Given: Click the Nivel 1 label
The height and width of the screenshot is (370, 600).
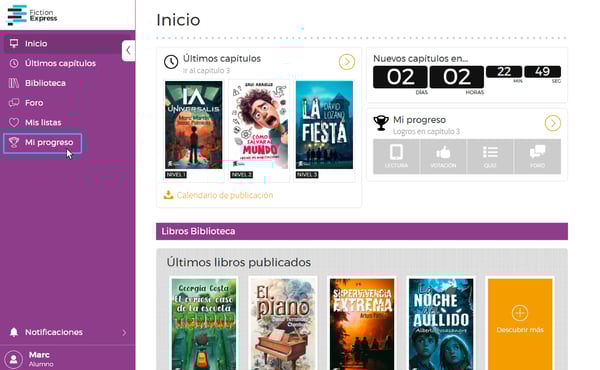Looking at the screenshot, I should [176, 174].
